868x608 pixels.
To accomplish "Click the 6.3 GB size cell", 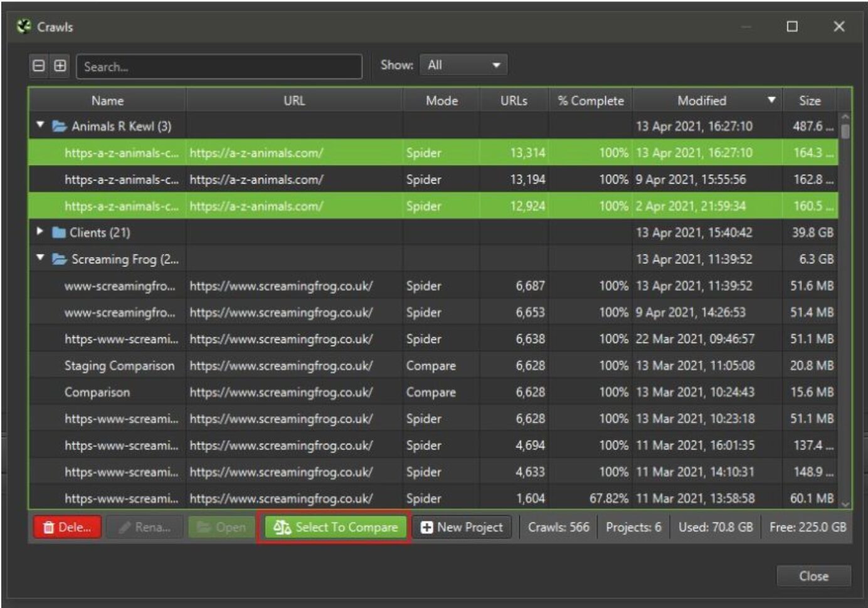I will point(816,259).
